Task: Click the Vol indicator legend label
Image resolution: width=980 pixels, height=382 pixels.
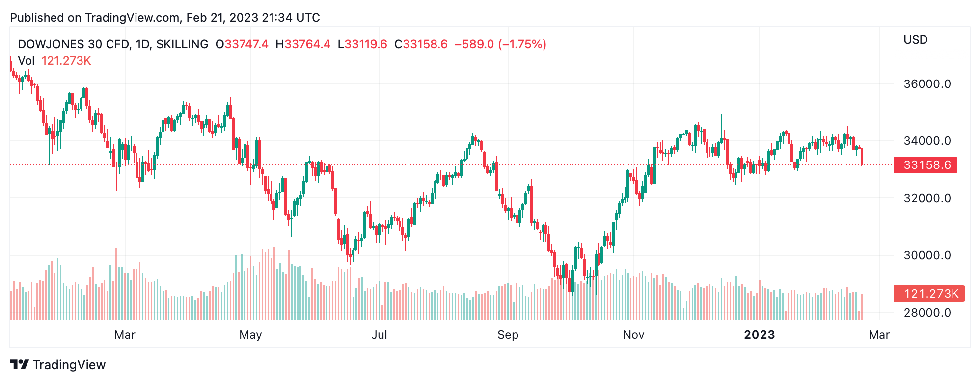Action: (x=26, y=61)
